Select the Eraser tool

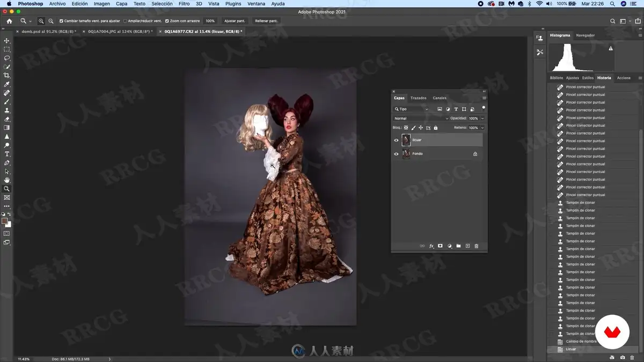(7, 119)
